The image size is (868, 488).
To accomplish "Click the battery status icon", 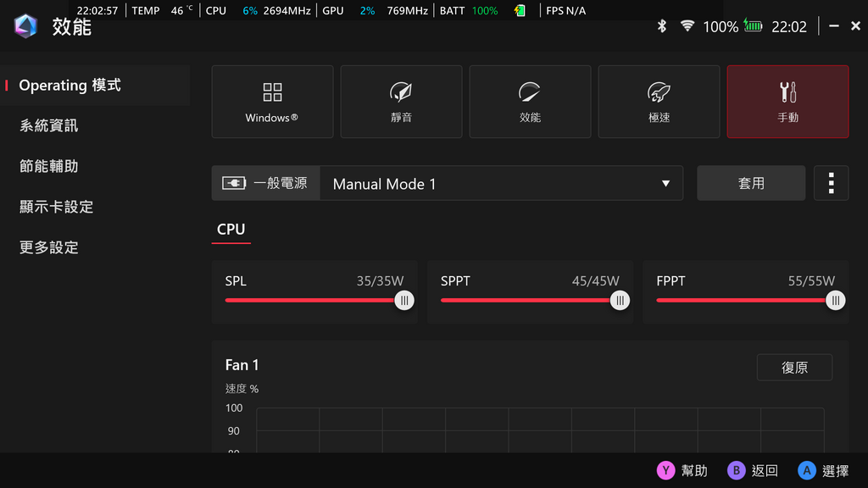I will (x=753, y=26).
